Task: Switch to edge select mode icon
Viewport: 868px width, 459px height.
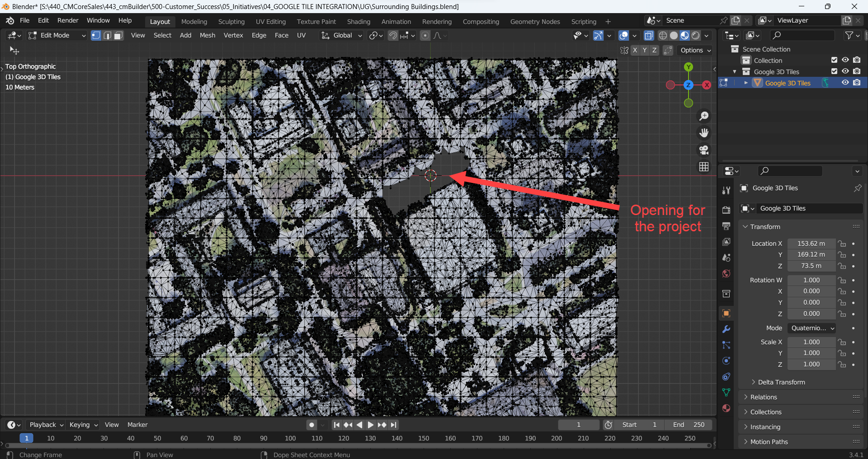Action: (107, 35)
